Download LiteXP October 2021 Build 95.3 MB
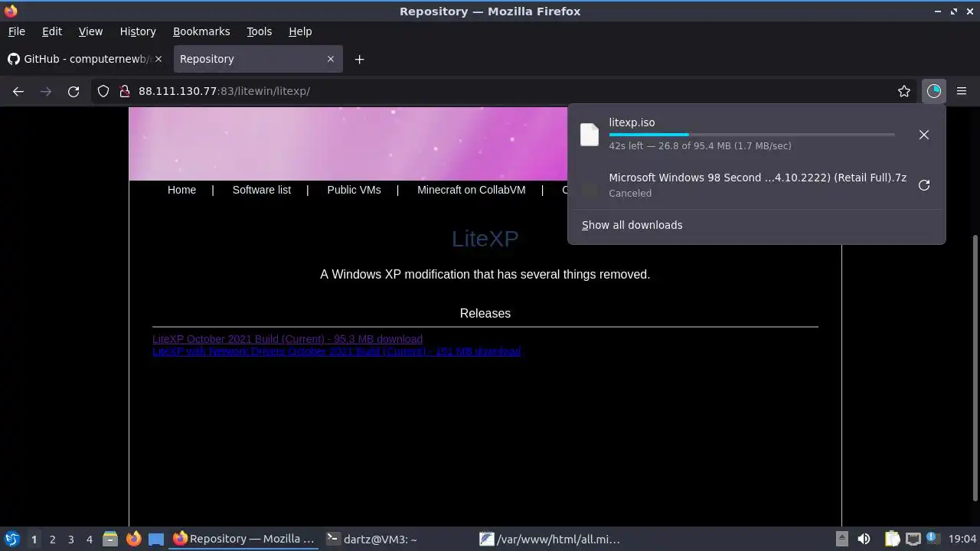 (287, 339)
